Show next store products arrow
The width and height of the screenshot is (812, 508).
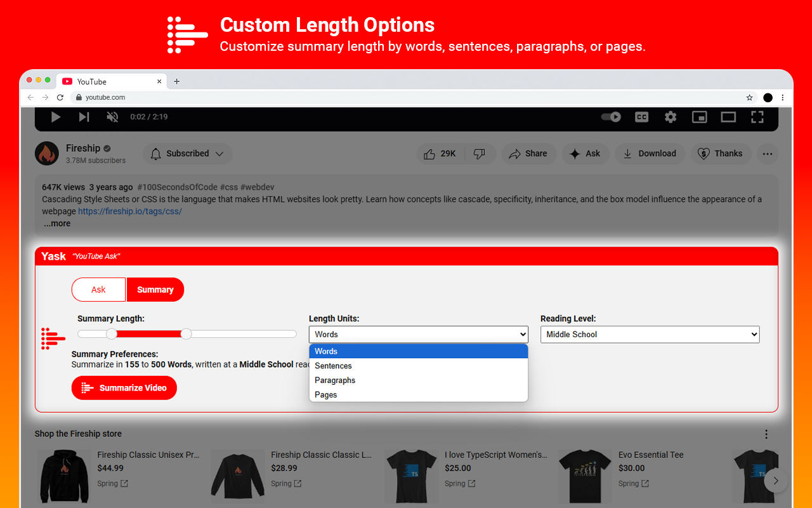[x=775, y=481]
